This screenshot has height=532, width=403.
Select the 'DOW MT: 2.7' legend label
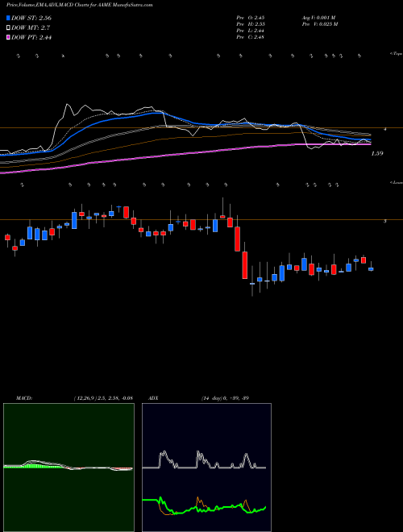30,28
